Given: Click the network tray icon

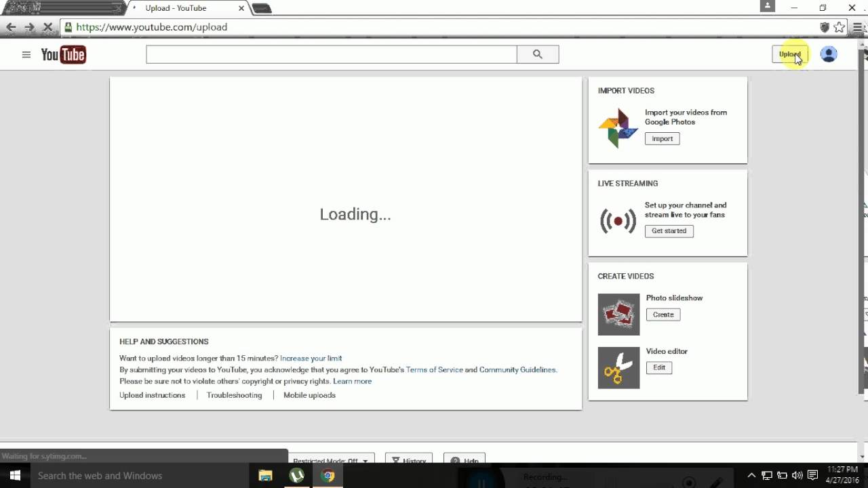Looking at the screenshot, I should coord(767,476).
